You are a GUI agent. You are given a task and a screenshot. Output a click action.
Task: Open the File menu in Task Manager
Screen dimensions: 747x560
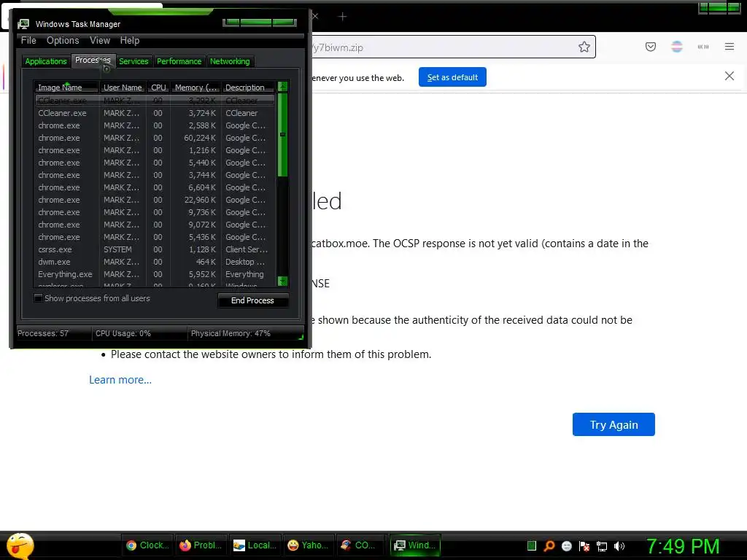28,41
